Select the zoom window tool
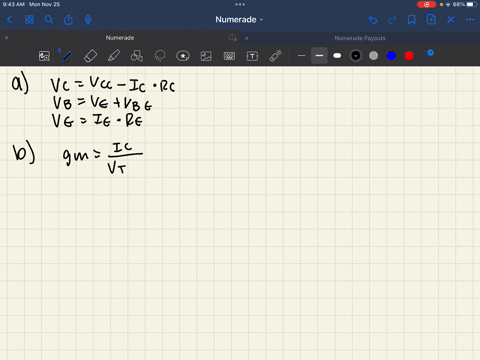 point(44,56)
